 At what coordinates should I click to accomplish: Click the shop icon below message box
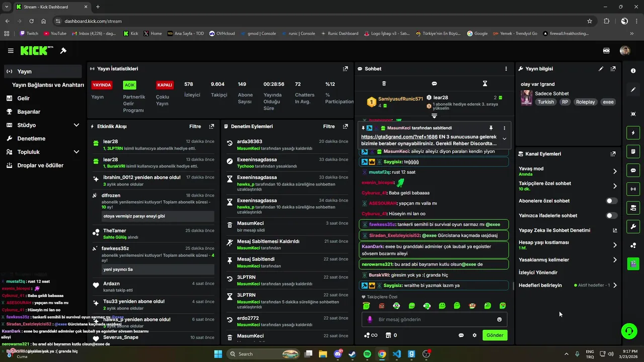click(x=388, y=335)
